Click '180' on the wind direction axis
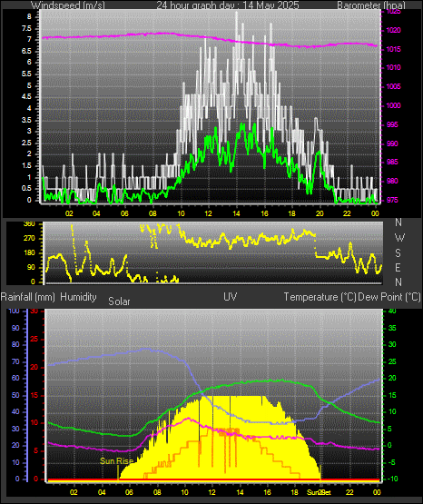The height and width of the screenshot is (504, 423). coord(29,253)
